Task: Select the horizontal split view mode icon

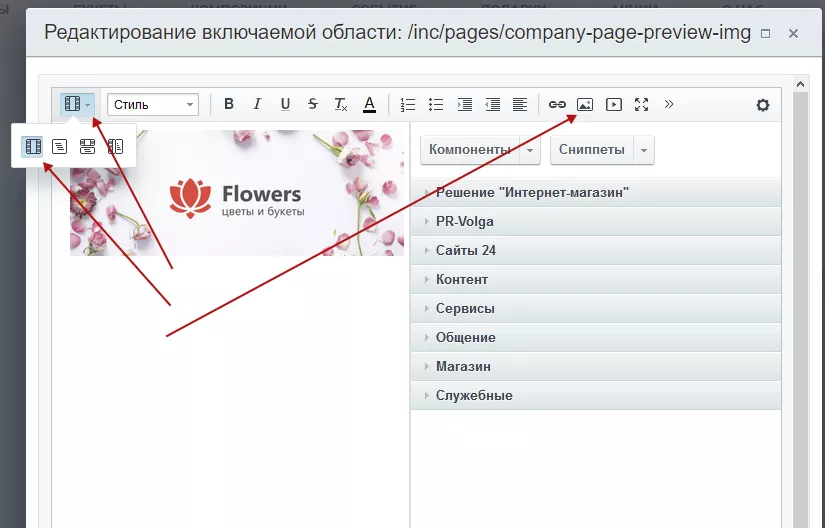Action: (87, 146)
